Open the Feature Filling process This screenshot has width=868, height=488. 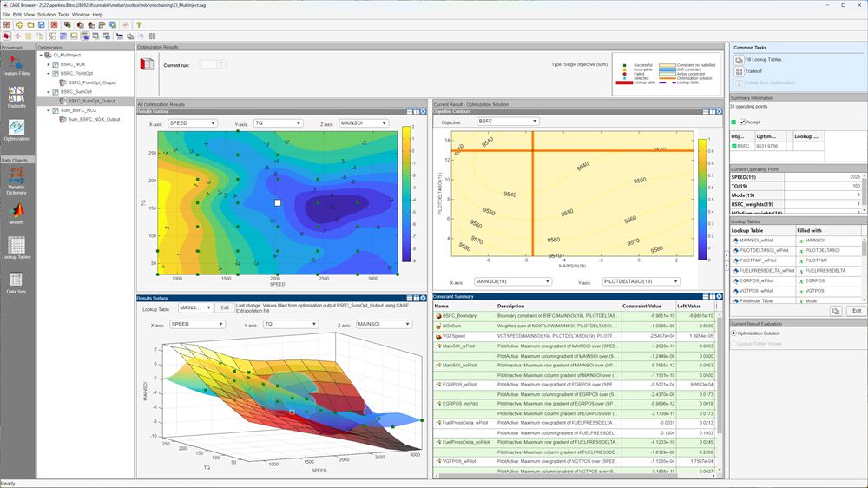point(16,65)
